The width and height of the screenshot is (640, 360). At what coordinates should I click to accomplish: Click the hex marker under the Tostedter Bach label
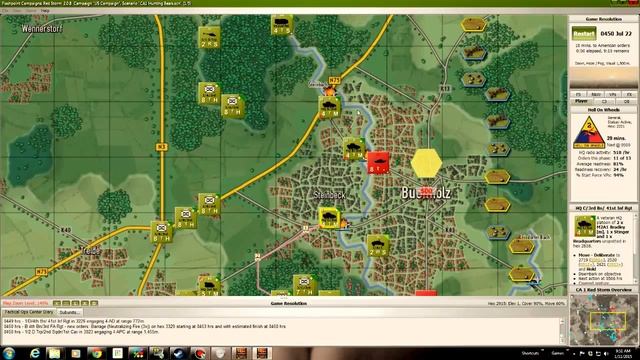point(522,246)
